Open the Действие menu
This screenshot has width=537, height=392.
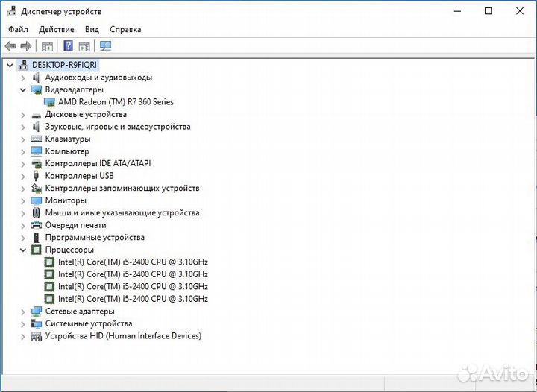[56, 29]
